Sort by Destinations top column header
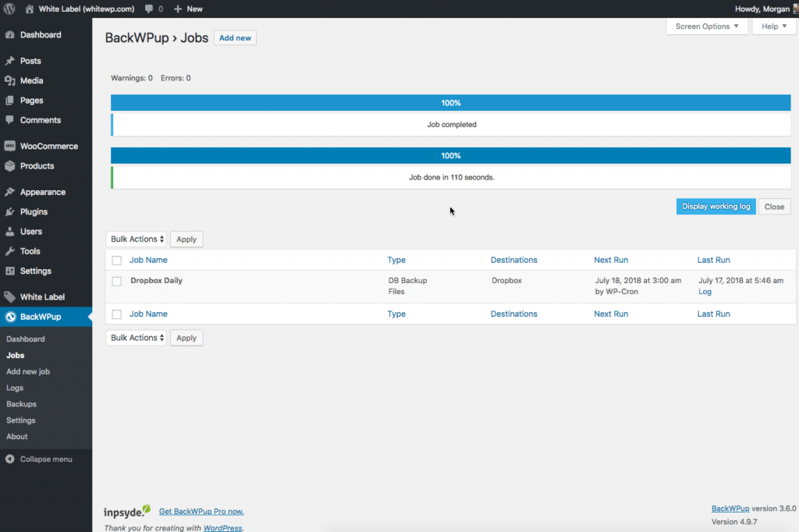799x532 pixels. coord(513,260)
